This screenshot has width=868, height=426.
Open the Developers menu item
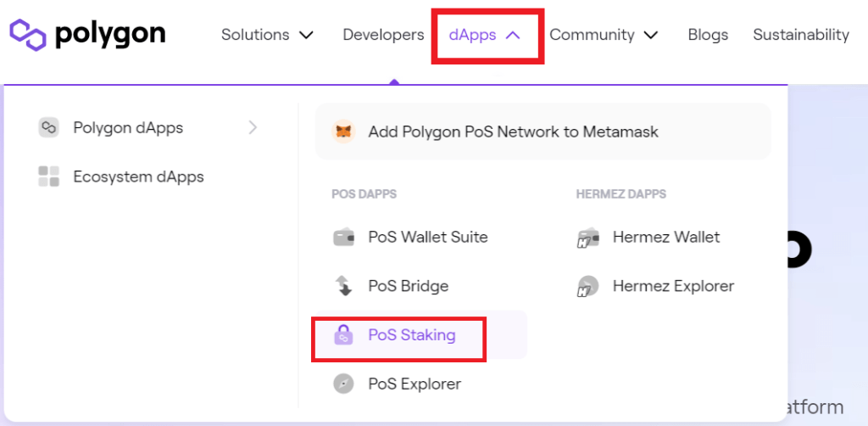coord(383,35)
